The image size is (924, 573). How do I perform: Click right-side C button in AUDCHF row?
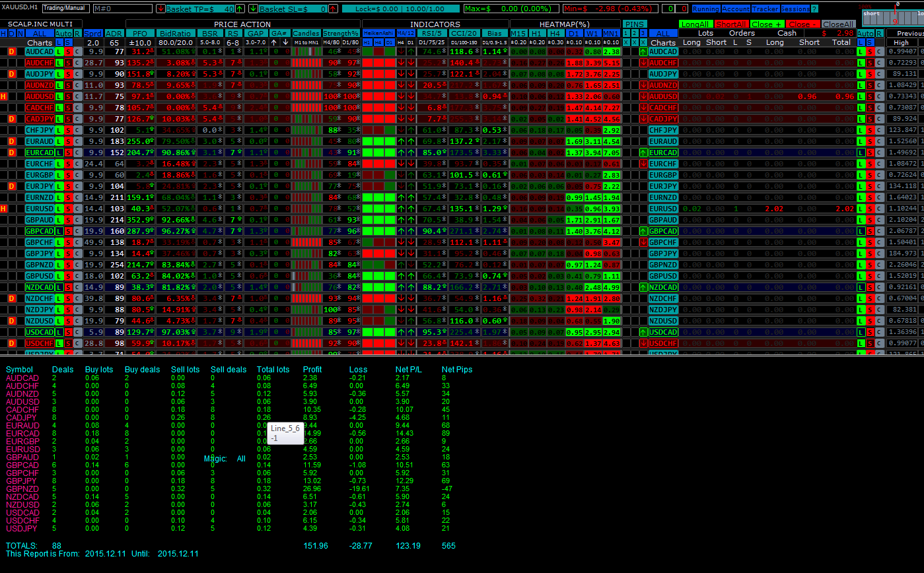[x=879, y=63]
